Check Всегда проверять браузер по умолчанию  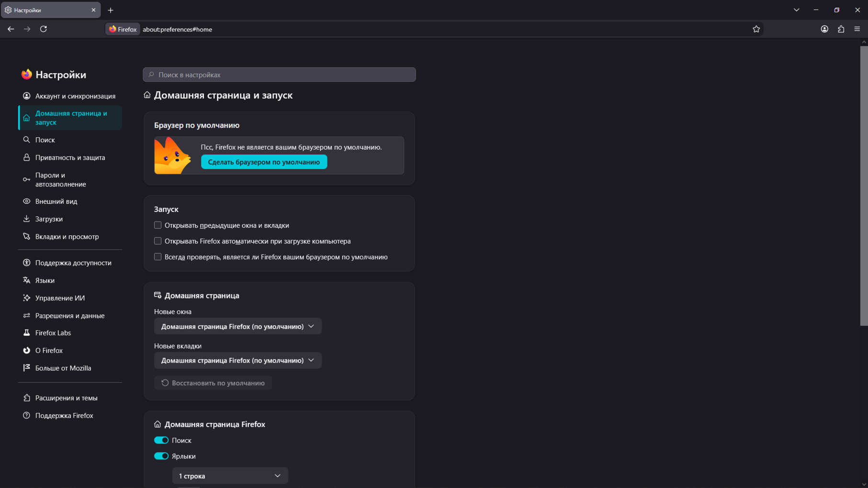tap(158, 257)
